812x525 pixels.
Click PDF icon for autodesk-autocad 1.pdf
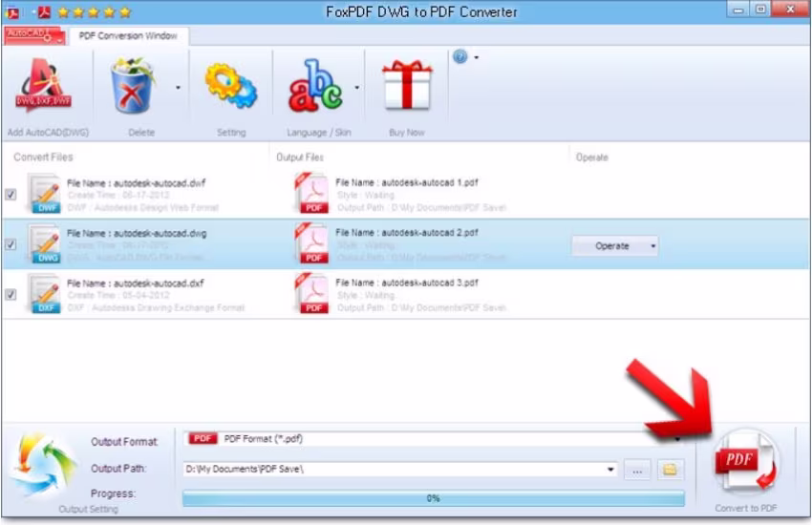tap(311, 194)
